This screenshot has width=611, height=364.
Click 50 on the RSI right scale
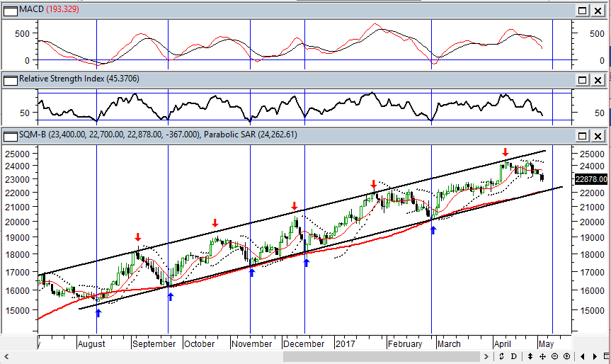pos(599,113)
